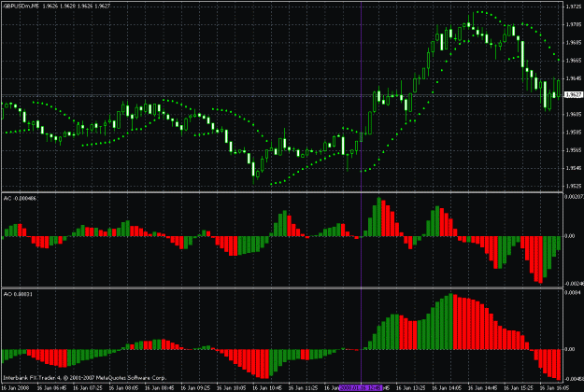Screen dimensions: 584x392
Task: Click price scale label 1.9585
Action: coord(574,132)
